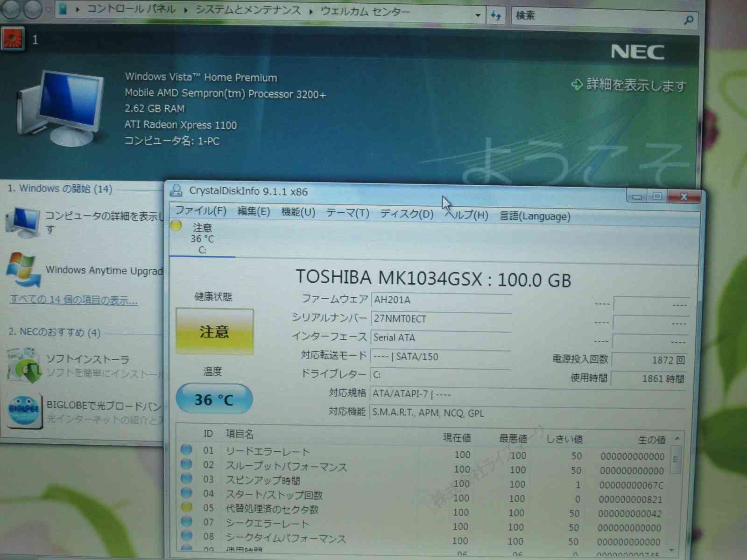Open the 言語(Language) menu

click(535, 216)
